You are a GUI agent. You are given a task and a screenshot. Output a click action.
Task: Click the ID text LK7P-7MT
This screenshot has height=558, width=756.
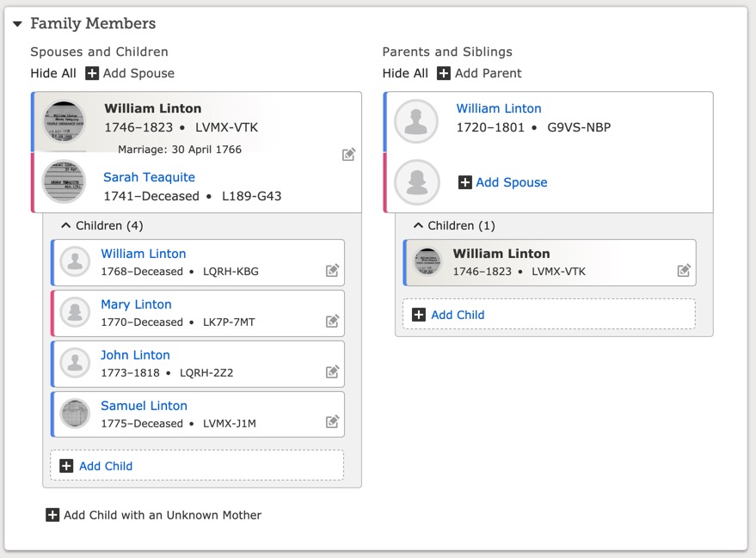coord(229,322)
